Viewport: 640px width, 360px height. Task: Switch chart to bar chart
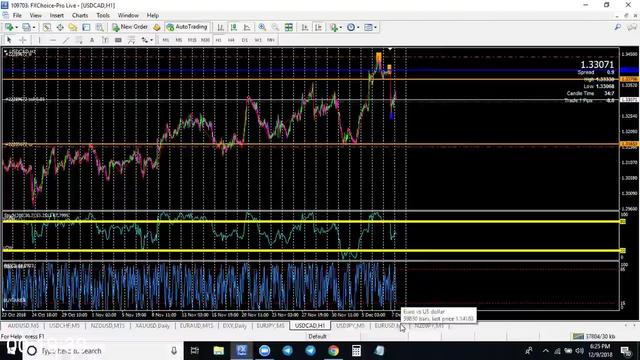[x=220, y=27]
